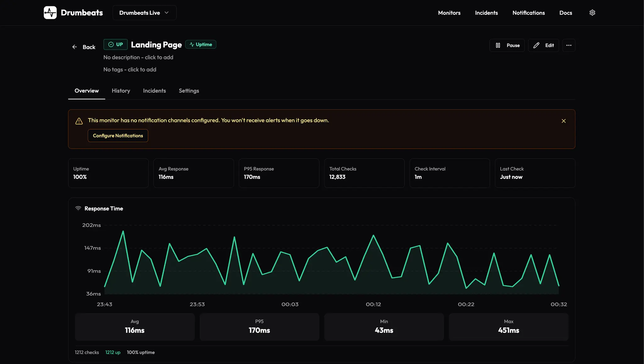This screenshot has height=364, width=644.
Task: Click the pause bars icon
Action: tap(498, 45)
